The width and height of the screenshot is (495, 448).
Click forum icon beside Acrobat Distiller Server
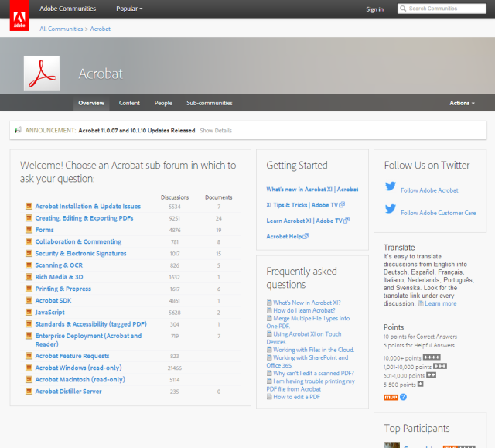29,392
